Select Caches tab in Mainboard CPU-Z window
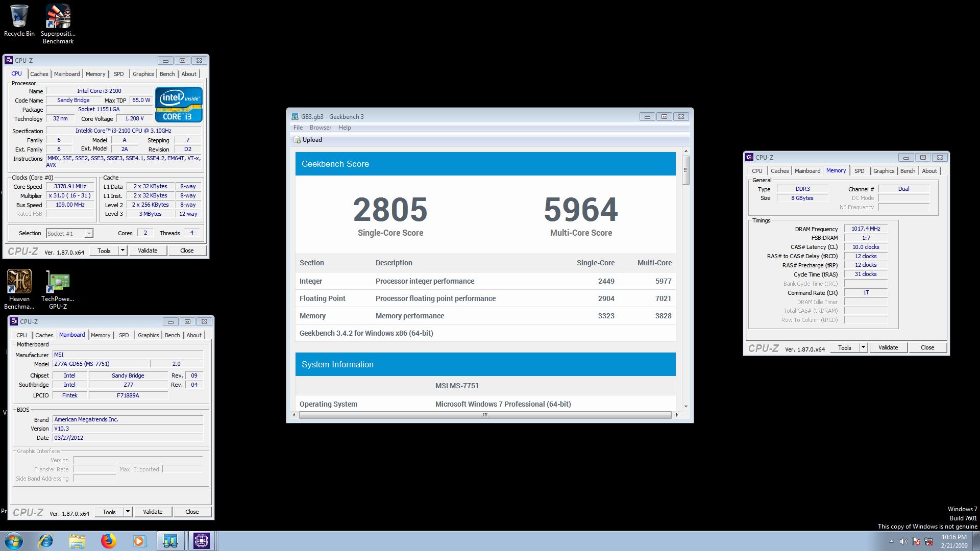The width and height of the screenshot is (980, 551). (44, 335)
